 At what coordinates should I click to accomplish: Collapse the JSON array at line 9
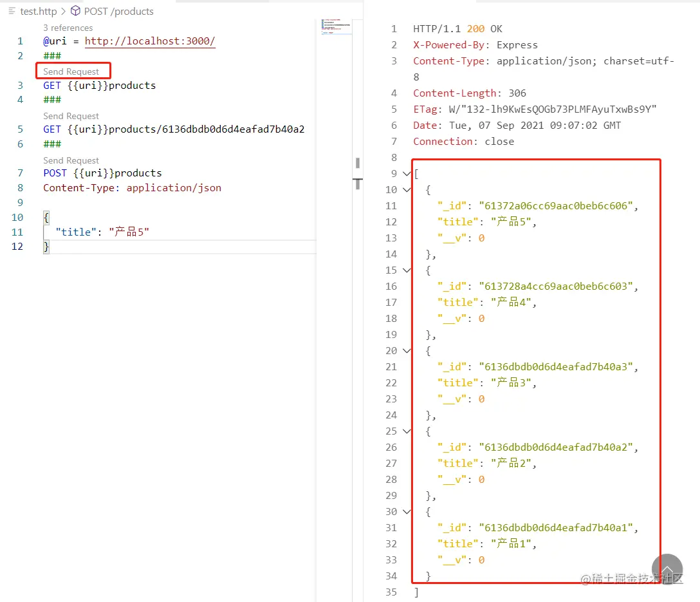407,174
